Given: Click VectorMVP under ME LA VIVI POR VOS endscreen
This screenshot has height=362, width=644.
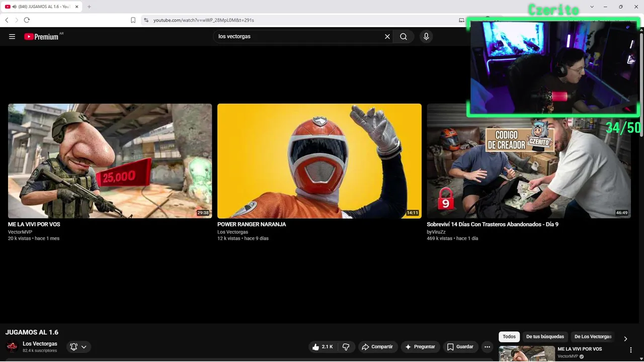Looking at the screenshot, I should [20, 232].
